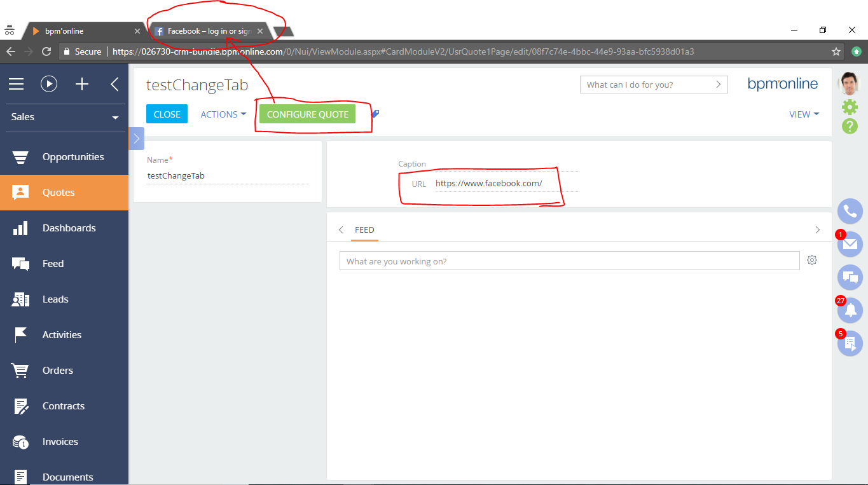Expand the Sales workplace dropdown
Screen dimensions: 868x485
click(65, 117)
